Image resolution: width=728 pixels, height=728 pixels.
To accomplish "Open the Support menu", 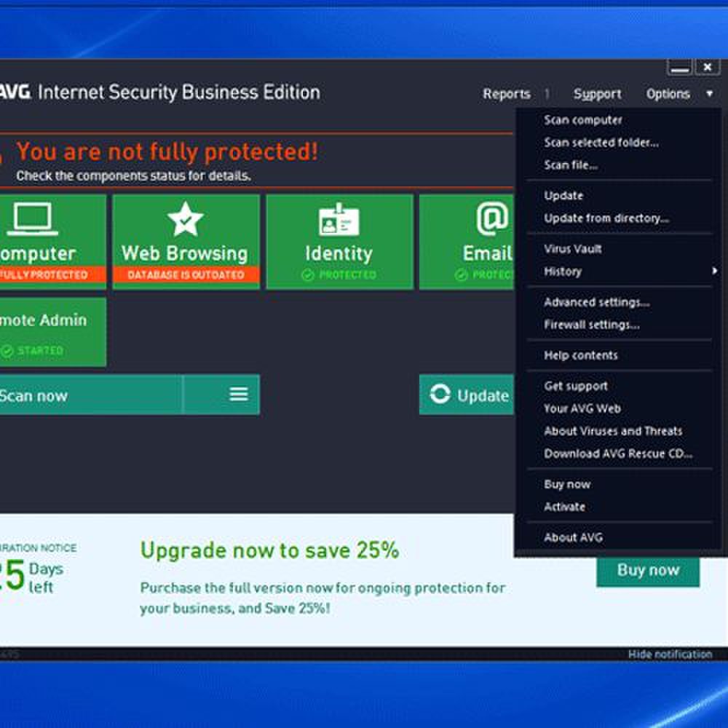I will click(597, 94).
